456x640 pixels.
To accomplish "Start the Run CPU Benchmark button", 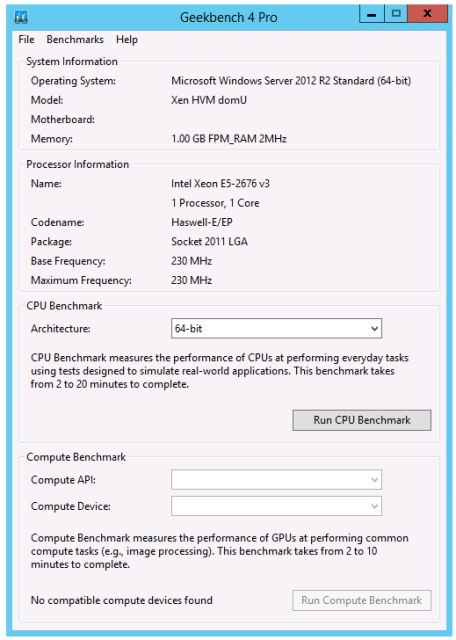I will point(362,420).
